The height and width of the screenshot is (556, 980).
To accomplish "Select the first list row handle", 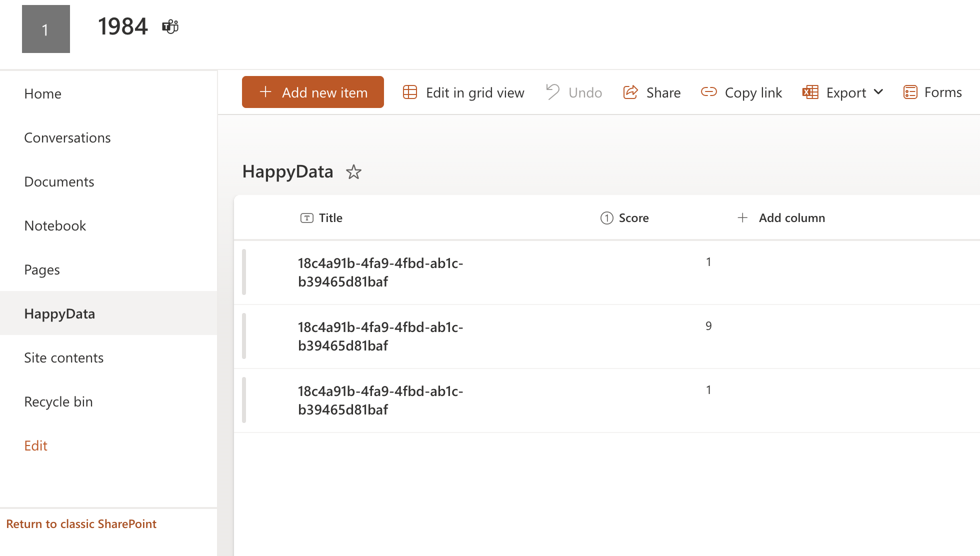I will click(244, 272).
